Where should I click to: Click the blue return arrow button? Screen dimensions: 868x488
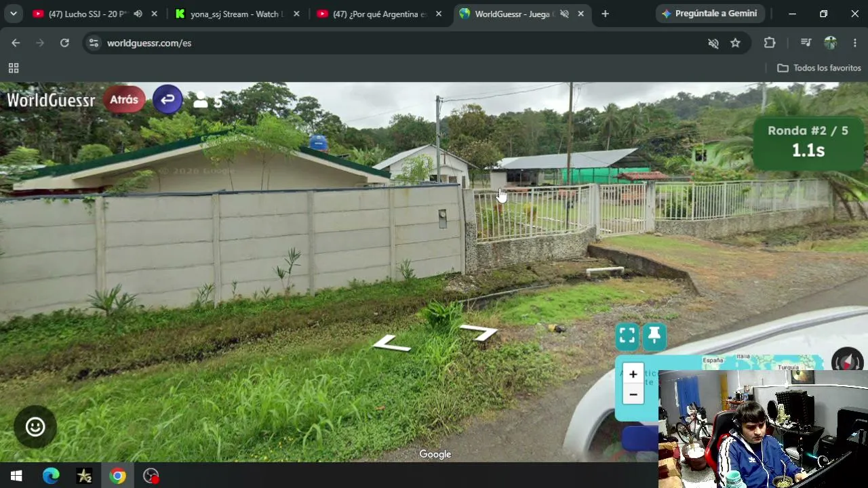(x=167, y=100)
